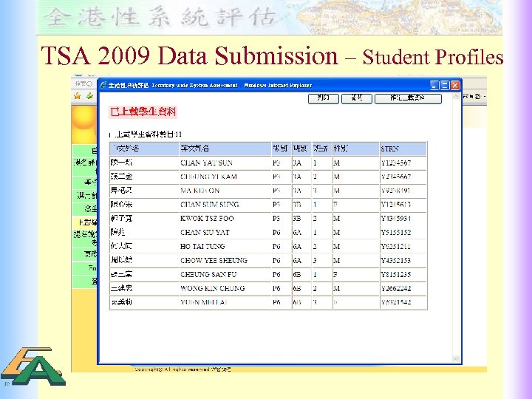Click the add-to-favorites star with green plus
The width and height of the screenshot is (532, 399).
pyautogui.click(x=89, y=96)
